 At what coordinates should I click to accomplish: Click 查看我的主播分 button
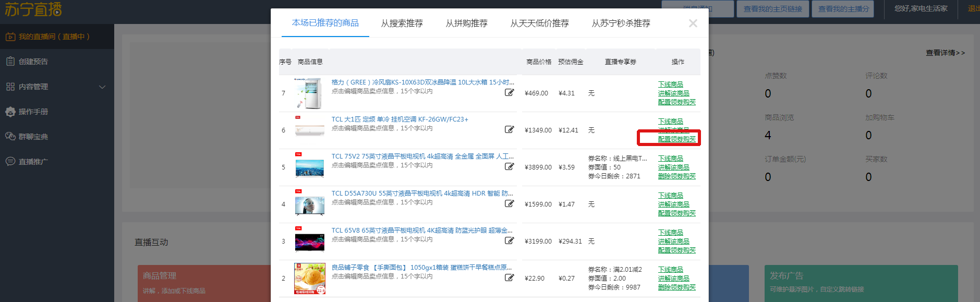[843, 9]
